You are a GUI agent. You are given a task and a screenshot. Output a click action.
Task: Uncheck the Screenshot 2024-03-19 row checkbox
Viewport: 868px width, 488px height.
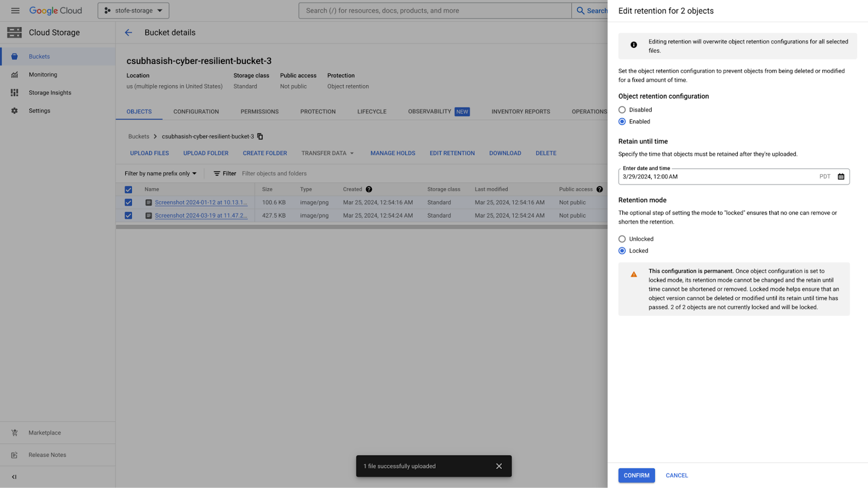[129, 215]
